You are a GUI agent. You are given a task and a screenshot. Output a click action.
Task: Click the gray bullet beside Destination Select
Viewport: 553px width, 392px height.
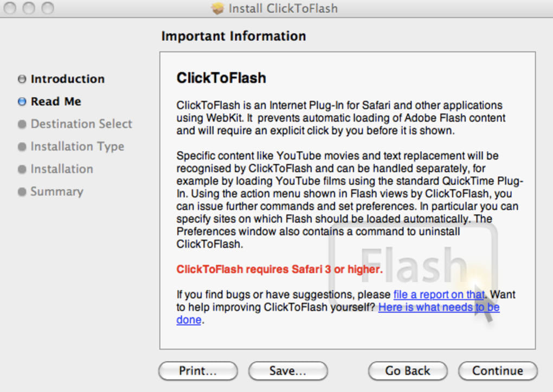(x=22, y=124)
